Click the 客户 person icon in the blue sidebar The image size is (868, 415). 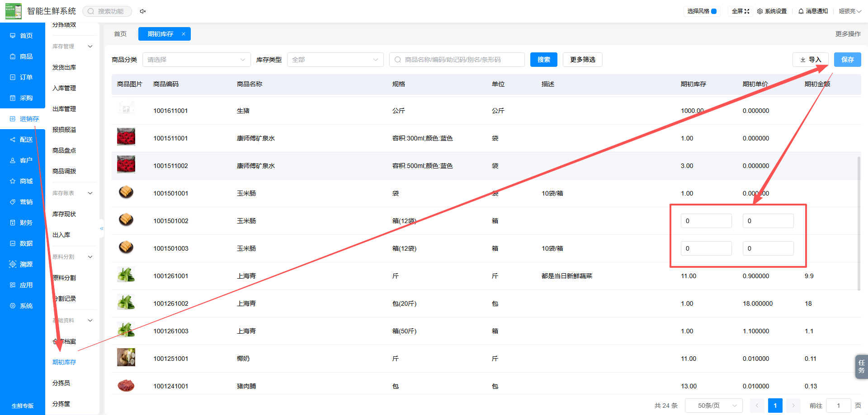click(x=13, y=160)
